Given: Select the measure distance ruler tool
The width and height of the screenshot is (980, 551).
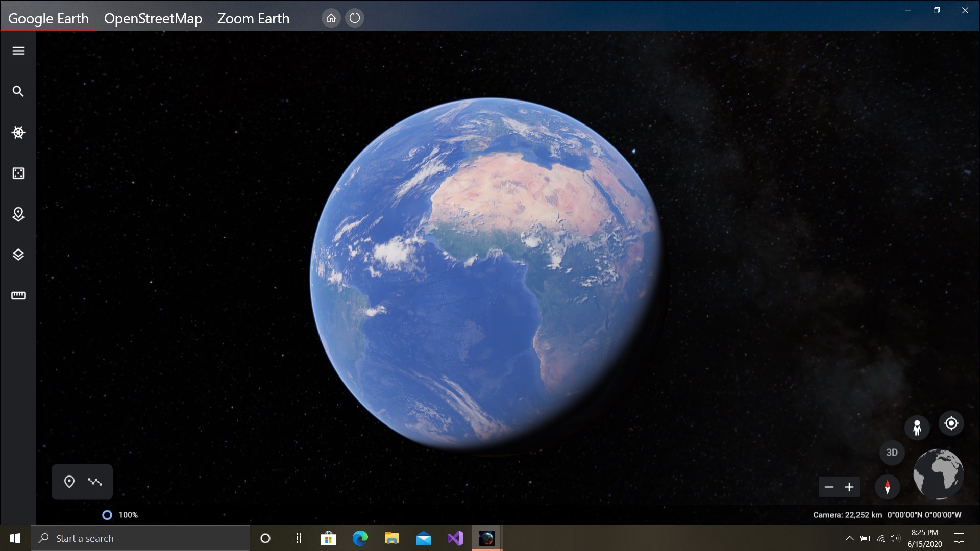Looking at the screenshot, I should click(18, 295).
